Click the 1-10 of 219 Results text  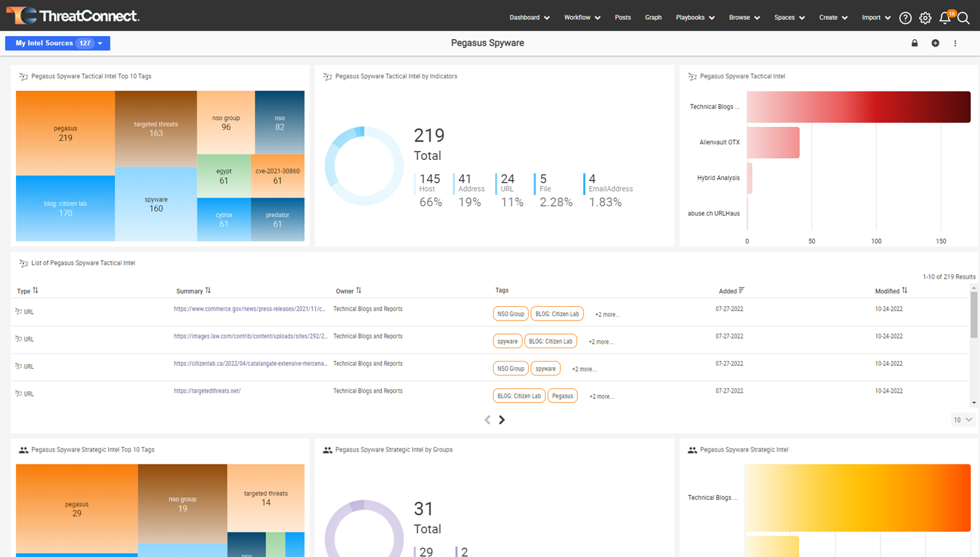tap(949, 277)
